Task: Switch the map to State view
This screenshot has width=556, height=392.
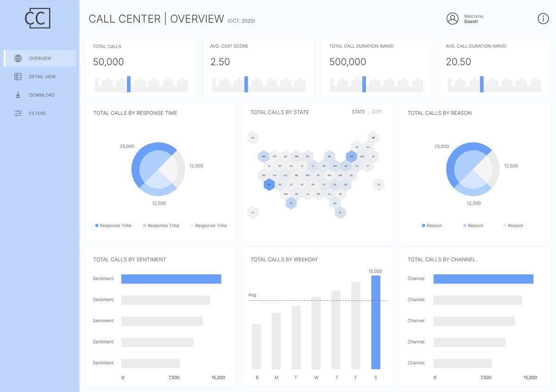Action: click(358, 112)
